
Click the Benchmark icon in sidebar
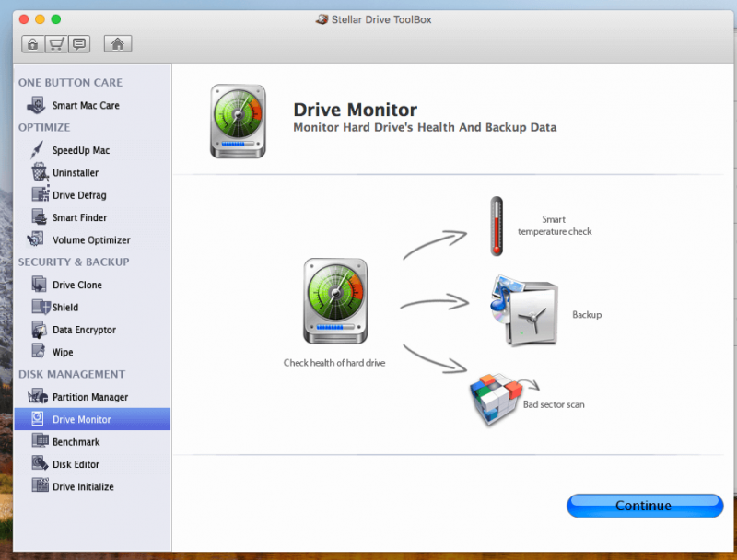40,440
